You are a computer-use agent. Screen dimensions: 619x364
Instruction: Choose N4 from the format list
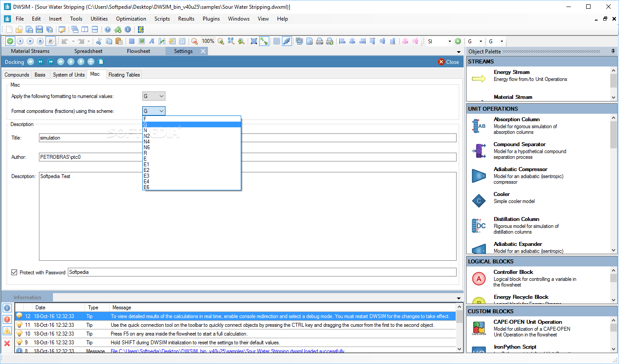[x=192, y=142]
